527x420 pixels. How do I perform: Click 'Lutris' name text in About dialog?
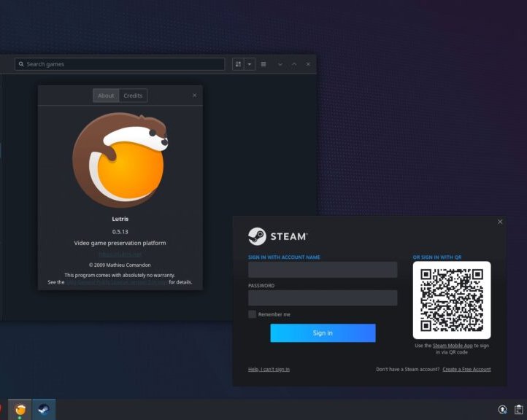[x=120, y=219]
